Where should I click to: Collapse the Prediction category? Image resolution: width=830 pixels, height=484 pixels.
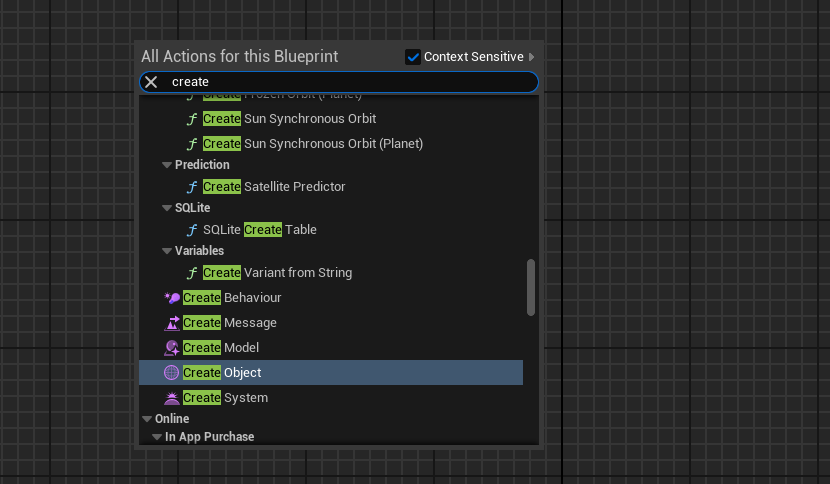click(167, 165)
